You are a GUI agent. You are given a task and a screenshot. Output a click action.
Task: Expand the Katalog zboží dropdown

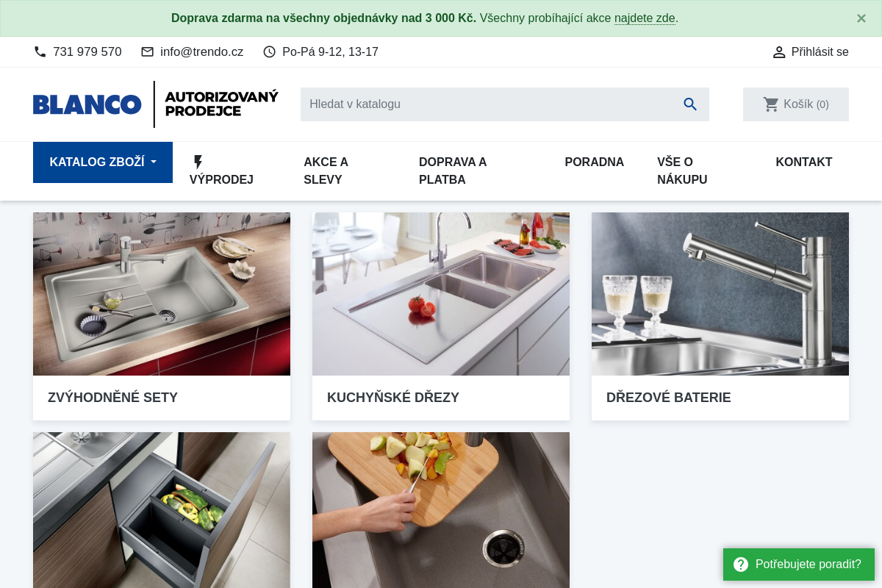pyautogui.click(x=103, y=162)
